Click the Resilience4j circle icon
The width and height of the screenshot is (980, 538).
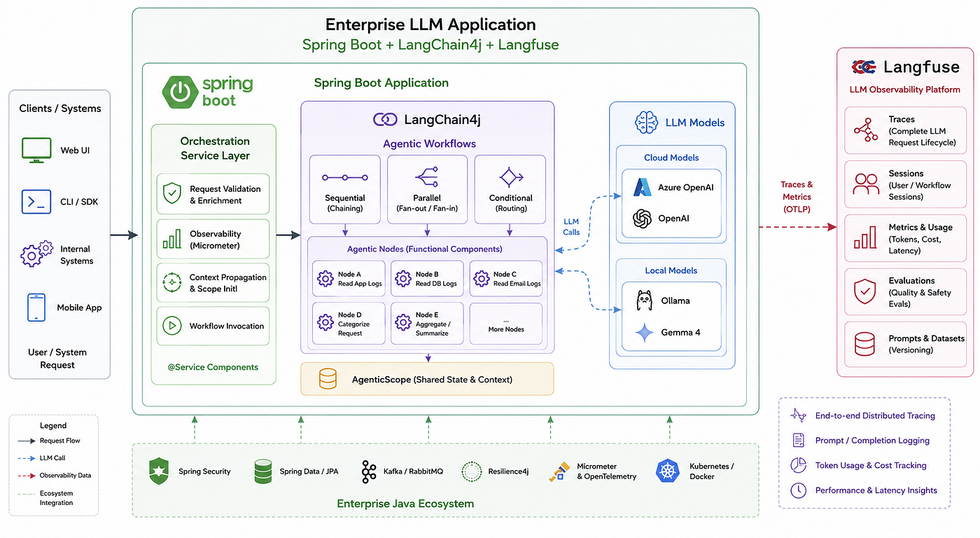pos(472,471)
